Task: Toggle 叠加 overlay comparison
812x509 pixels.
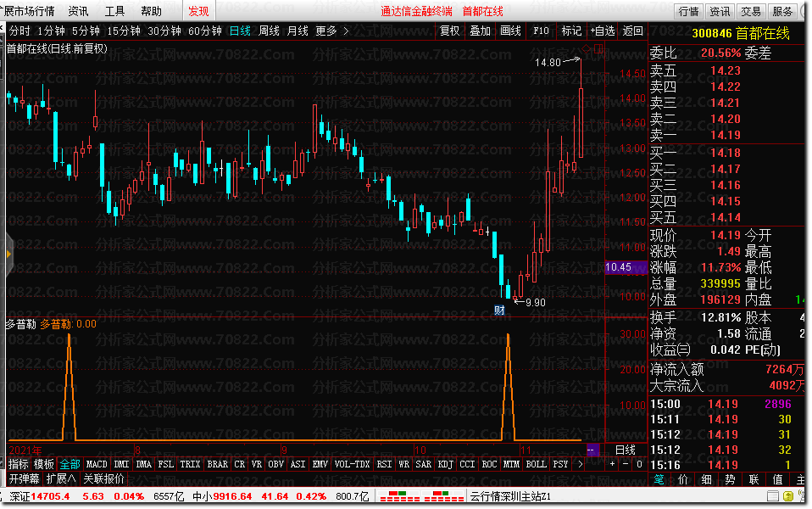Action: 480,31
